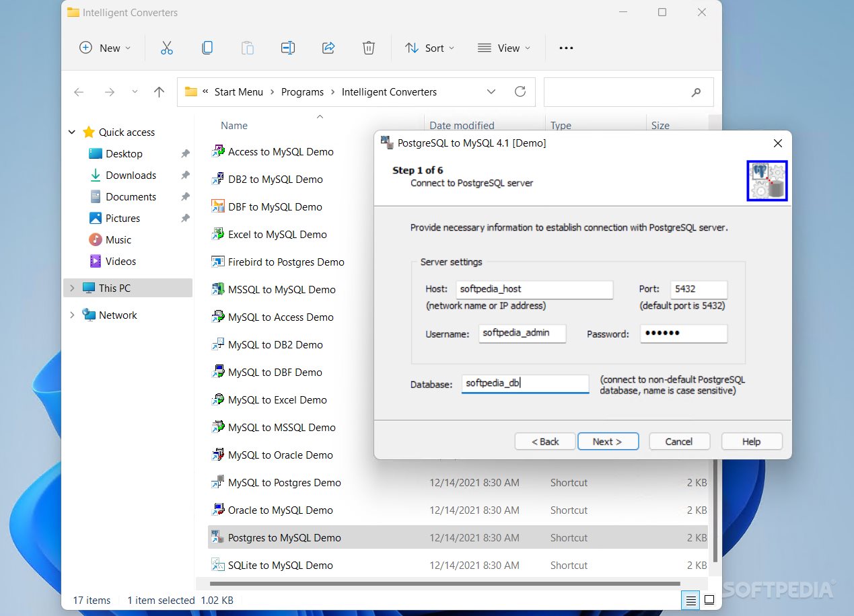Open Pictures in Quick access

(x=122, y=219)
